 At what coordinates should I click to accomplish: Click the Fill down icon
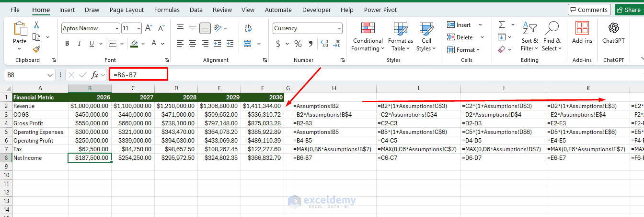(x=502, y=37)
